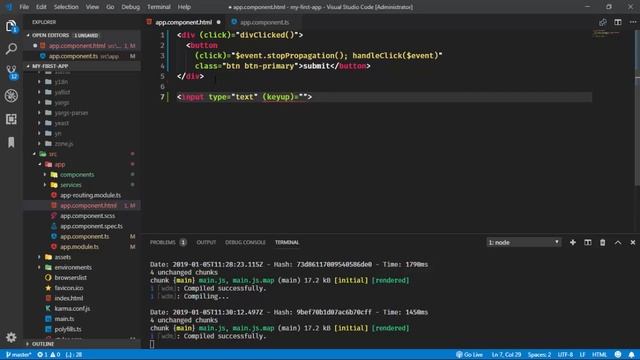Expand the assets folder
640x360 pixels.
point(62,257)
